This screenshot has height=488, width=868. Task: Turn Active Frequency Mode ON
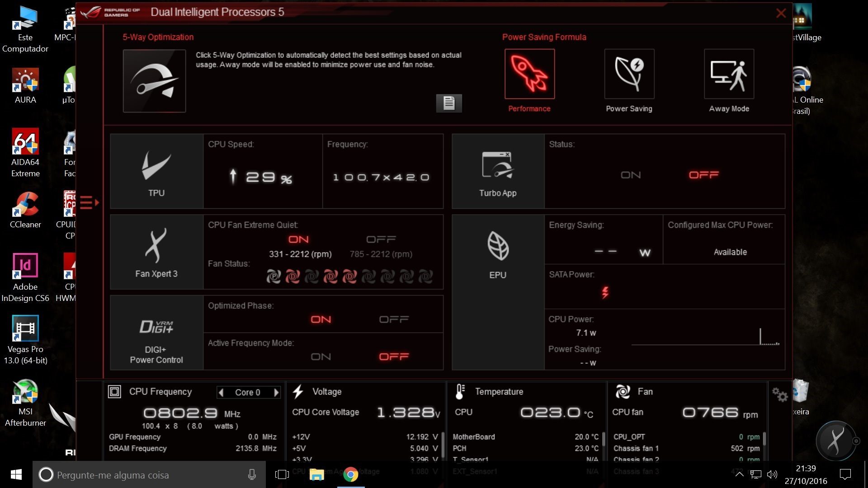pyautogui.click(x=321, y=357)
